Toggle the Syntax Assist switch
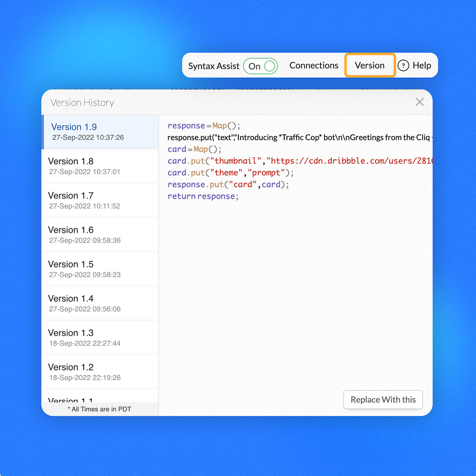The image size is (476, 476). pos(260,66)
